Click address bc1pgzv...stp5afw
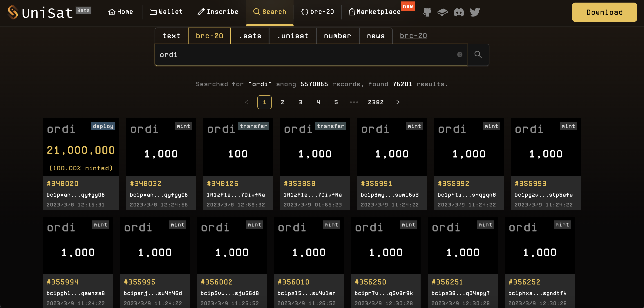The width and height of the screenshot is (644, 308). 544,195
